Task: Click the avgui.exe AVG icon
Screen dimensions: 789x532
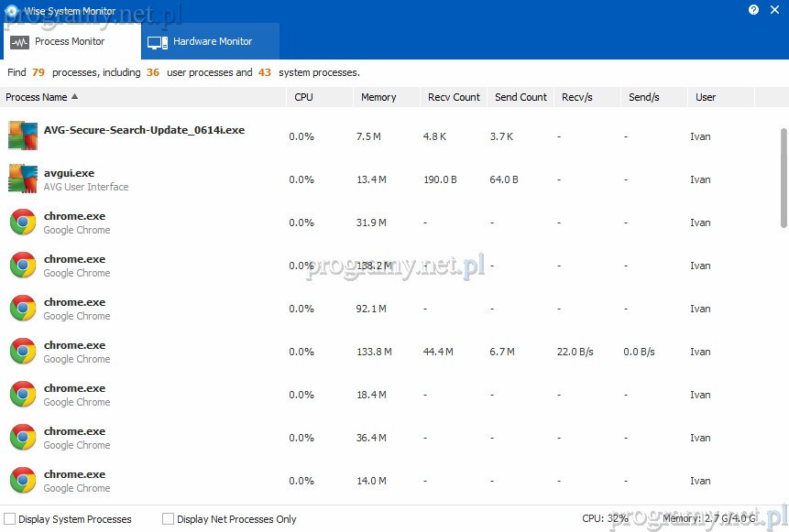Action: point(23,179)
